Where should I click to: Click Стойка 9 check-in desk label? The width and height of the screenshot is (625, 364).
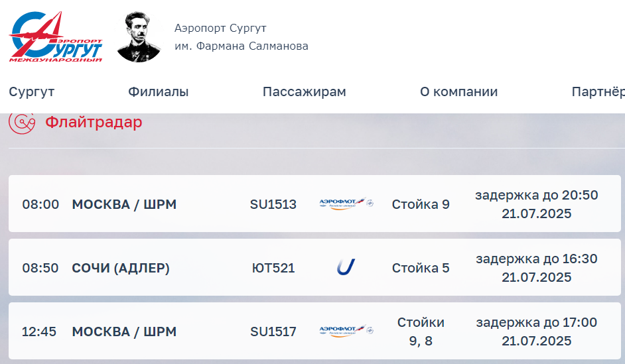421,204
